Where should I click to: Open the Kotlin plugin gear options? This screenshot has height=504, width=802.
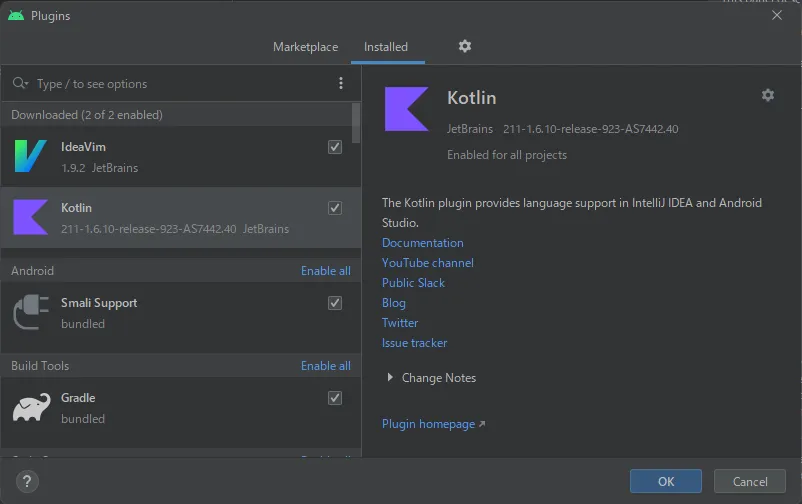click(767, 95)
